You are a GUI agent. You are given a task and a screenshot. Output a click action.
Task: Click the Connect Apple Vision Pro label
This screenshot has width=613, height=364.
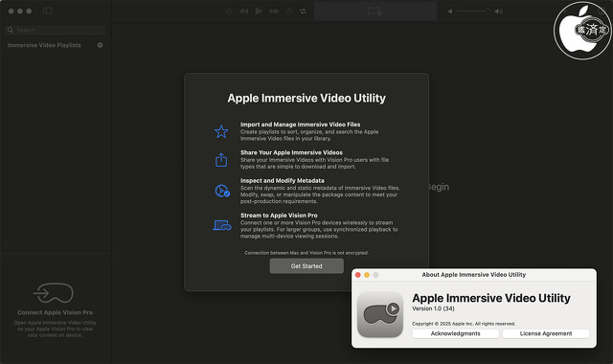pos(56,312)
